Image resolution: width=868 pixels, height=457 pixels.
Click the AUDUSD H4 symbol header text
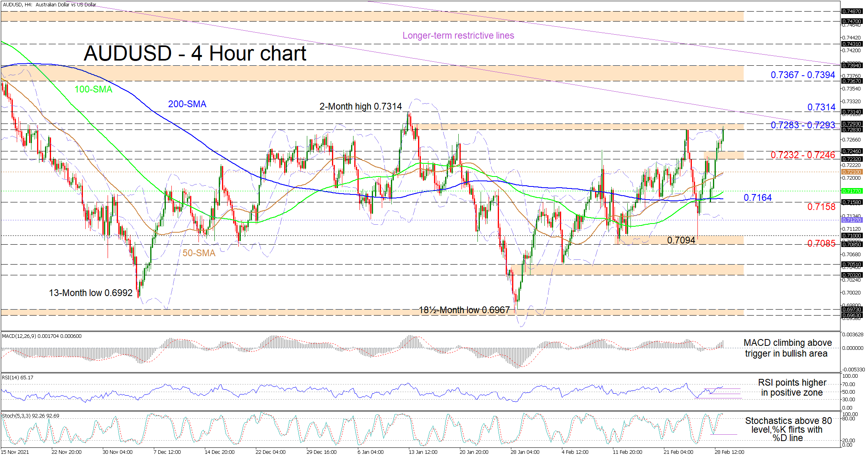click(x=49, y=4)
